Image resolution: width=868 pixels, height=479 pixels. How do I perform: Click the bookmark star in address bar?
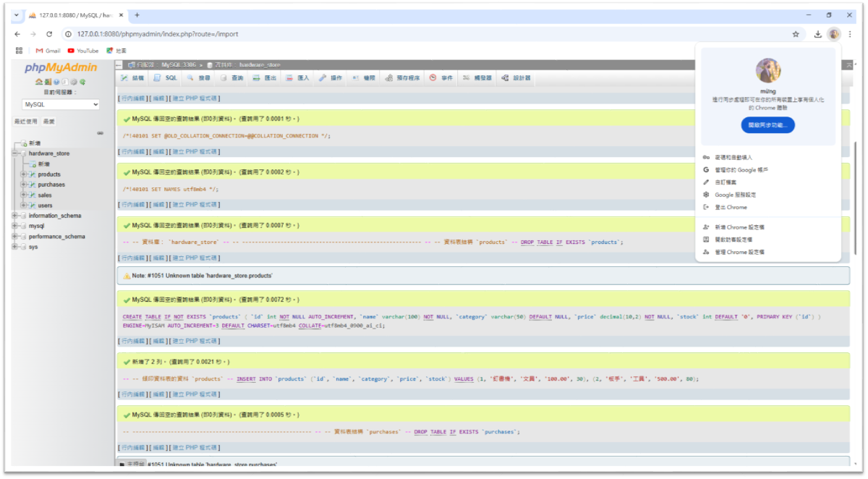tap(796, 34)
